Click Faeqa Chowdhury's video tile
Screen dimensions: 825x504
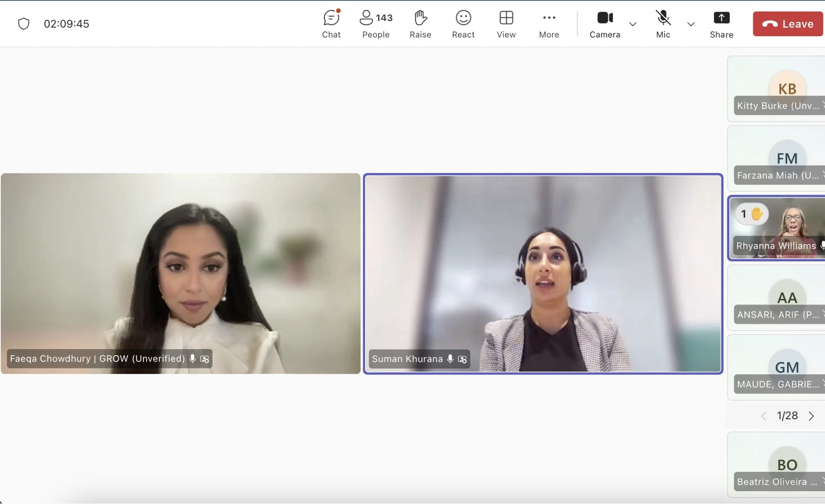pos(181,274)
